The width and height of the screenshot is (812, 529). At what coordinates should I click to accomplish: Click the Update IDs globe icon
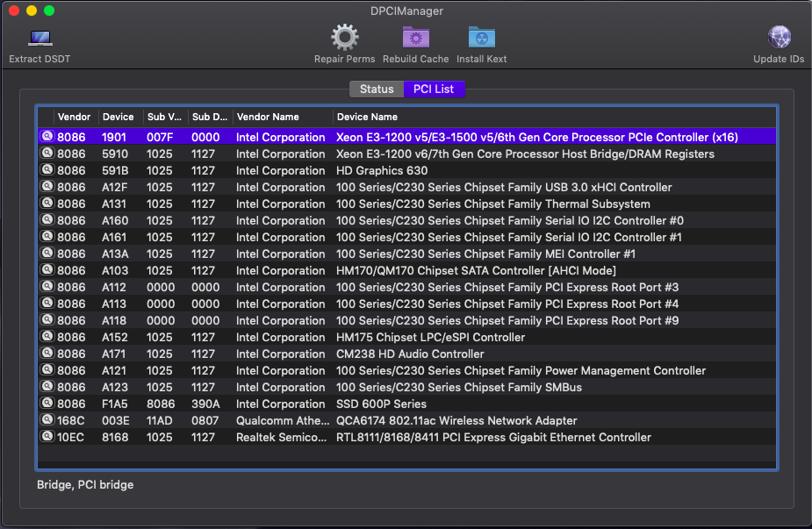pos(779,37)
